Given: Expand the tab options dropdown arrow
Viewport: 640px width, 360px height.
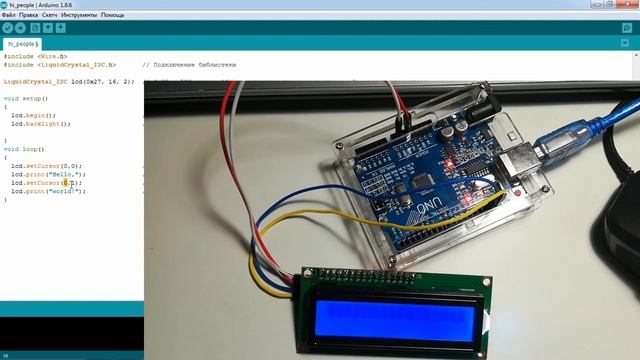Looking at the screenshot, I should click(624, 43).
